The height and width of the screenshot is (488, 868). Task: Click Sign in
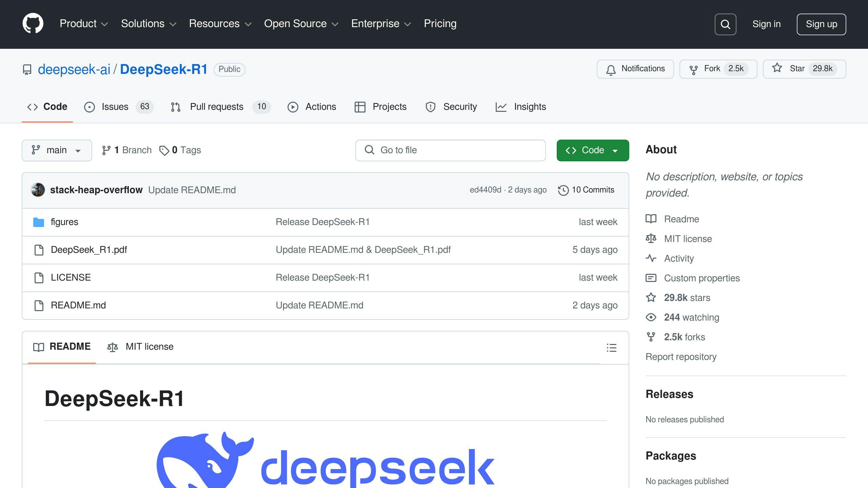tap(766, 24)
